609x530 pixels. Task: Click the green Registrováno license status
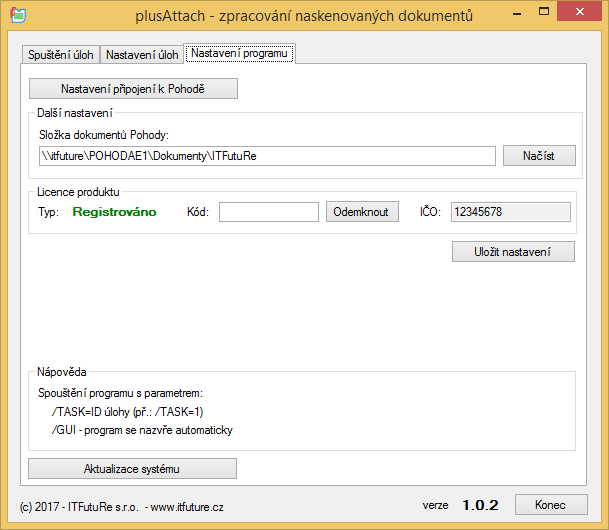tap(114, 212)
